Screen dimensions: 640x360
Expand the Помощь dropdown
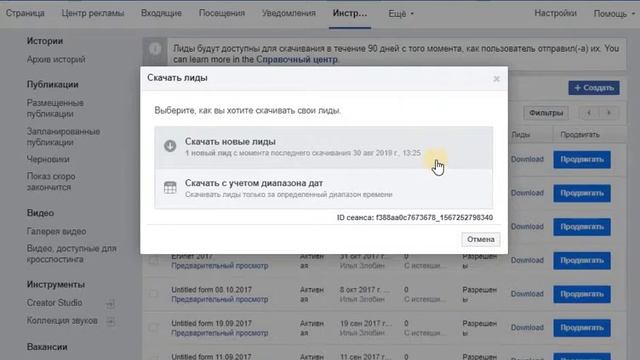(x=614, y=13)
